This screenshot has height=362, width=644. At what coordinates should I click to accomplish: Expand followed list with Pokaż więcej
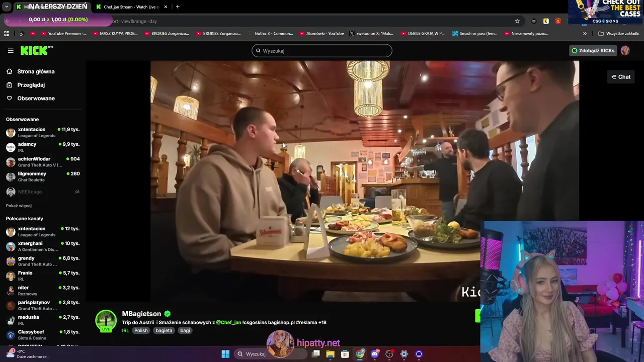point(19,206)
